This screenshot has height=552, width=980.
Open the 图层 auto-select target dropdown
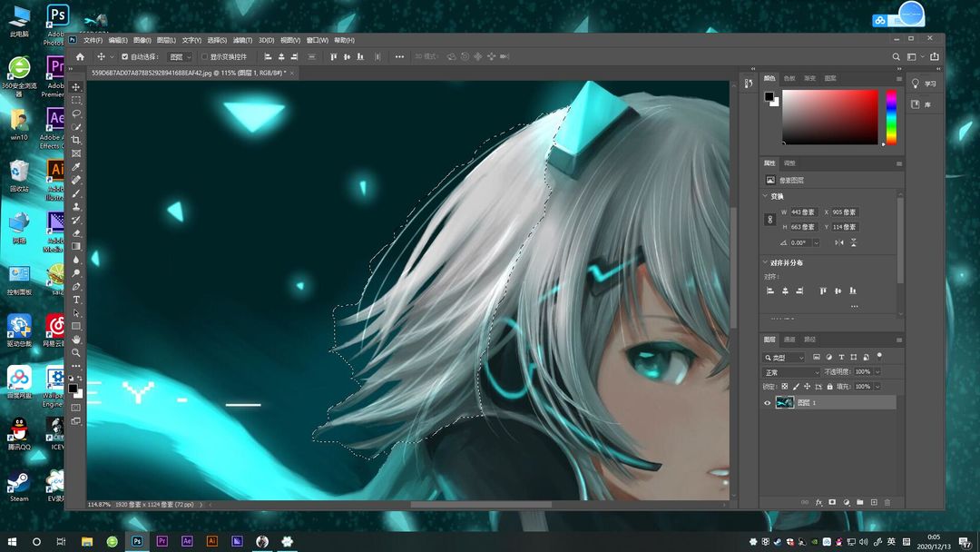click(181, 57)
